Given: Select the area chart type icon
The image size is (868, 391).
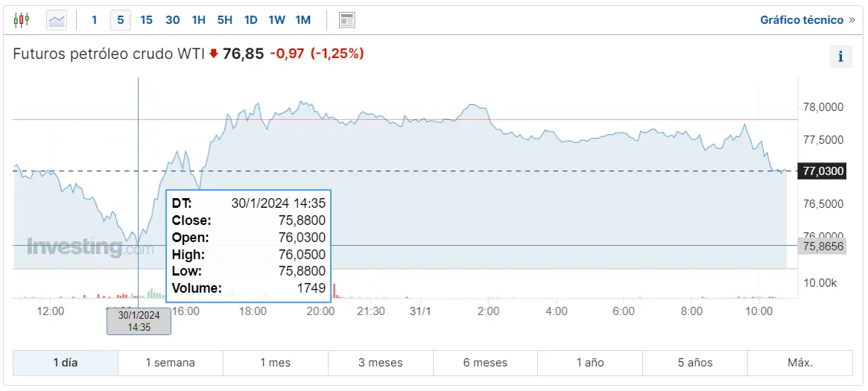Looking at the screenshot, I should (x=57, y=20).
